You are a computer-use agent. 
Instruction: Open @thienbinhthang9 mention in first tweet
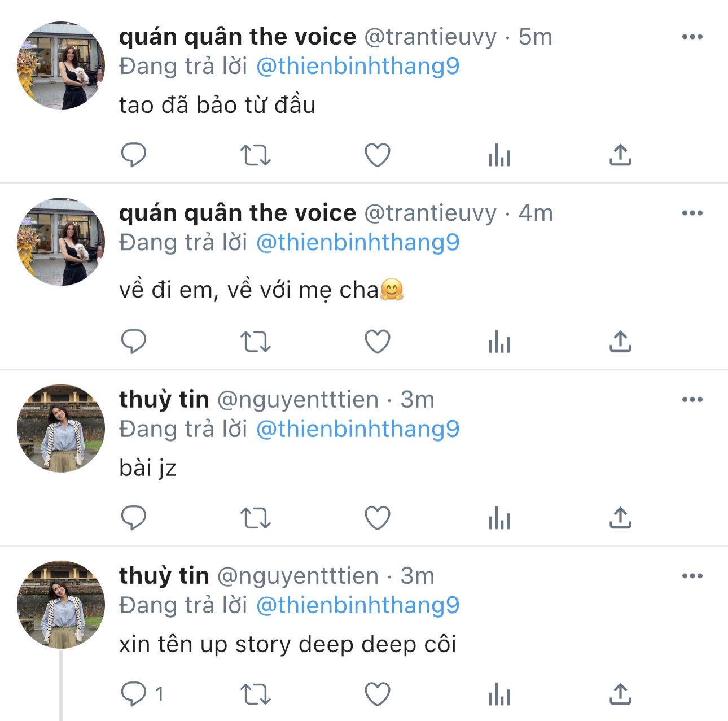[358, 67]
